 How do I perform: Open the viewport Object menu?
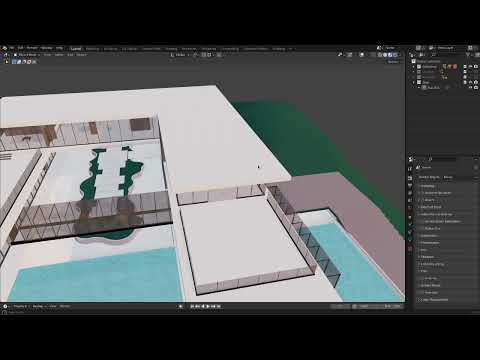[82, 55]
